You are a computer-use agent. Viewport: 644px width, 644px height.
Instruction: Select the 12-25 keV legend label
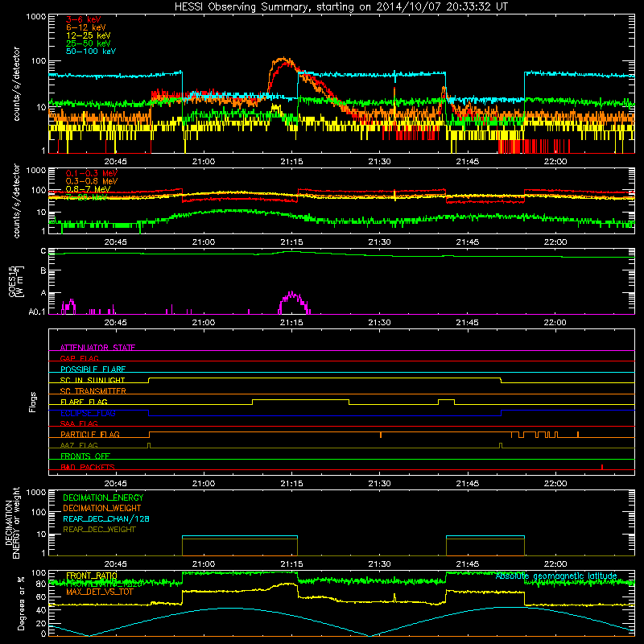[89, 35]
